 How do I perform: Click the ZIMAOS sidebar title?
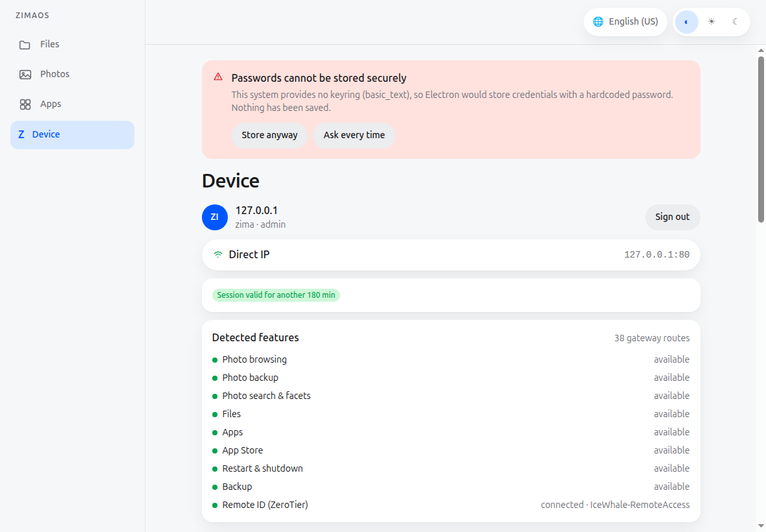tap(32, 15)
